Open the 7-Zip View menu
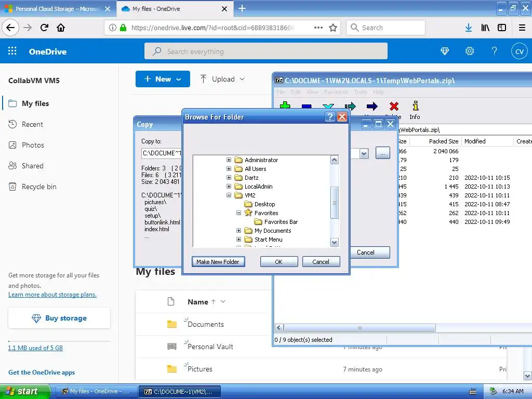Screen dimensions: 532x399 click(312, 92)
